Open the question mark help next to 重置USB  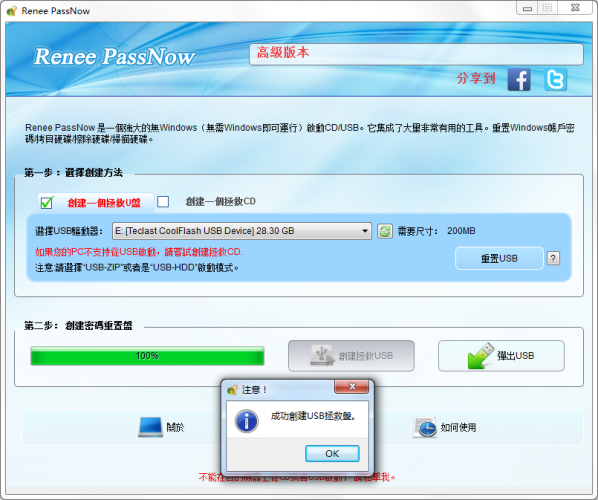pyautogui.click(x=553, y=259)
